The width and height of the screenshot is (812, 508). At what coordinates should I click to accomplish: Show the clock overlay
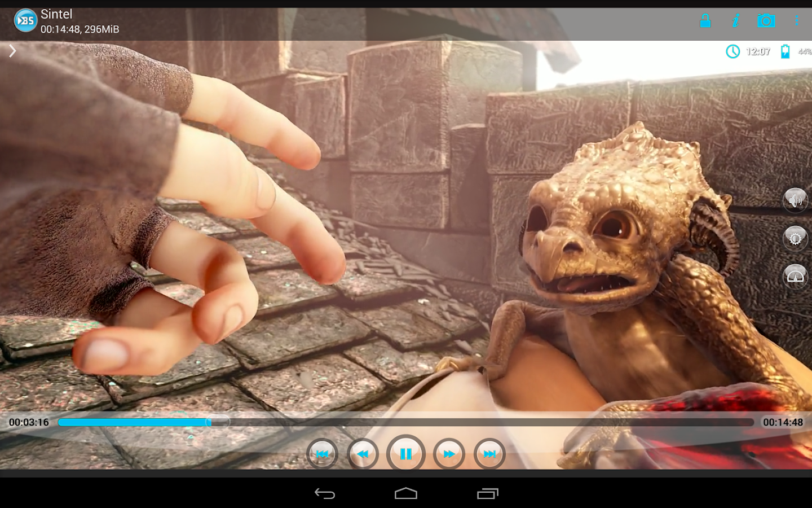(732, 52)
